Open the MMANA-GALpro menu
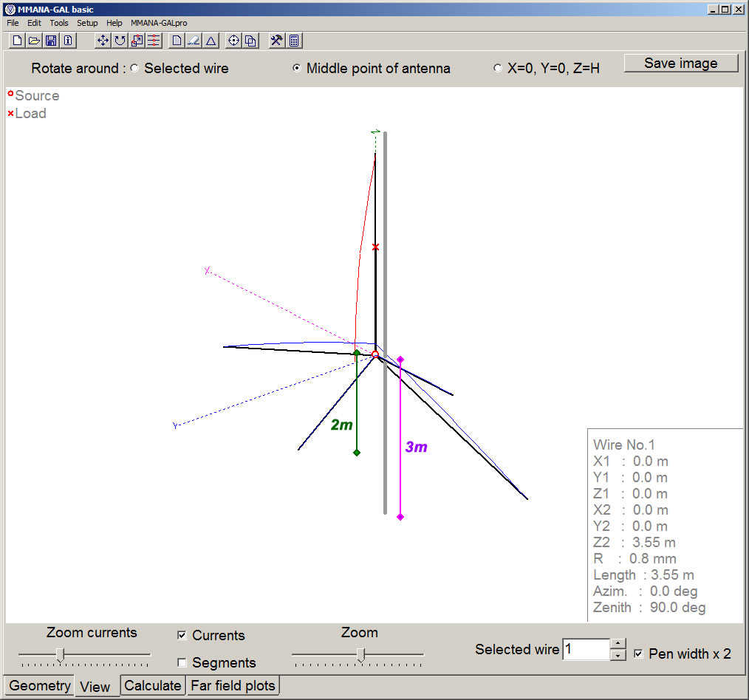This screenshot has height=700, width=749. [x=159, y=23]
